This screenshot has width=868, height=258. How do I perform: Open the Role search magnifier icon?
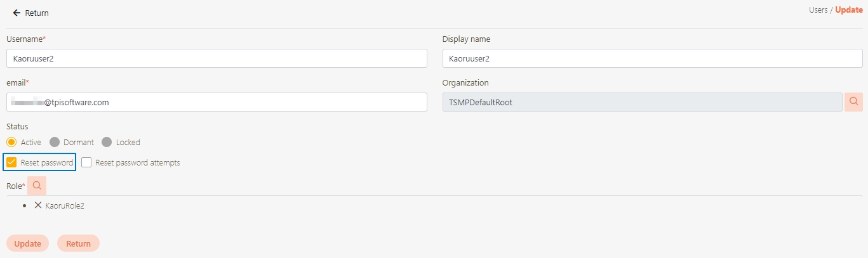(x=37, y=186)
